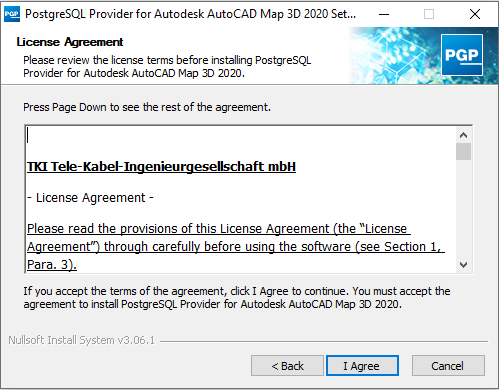Click the empty scrollbar track below thumb
The height and width of the screenshot is (390, 499).
pyautogui.click(x=463, y=209)
